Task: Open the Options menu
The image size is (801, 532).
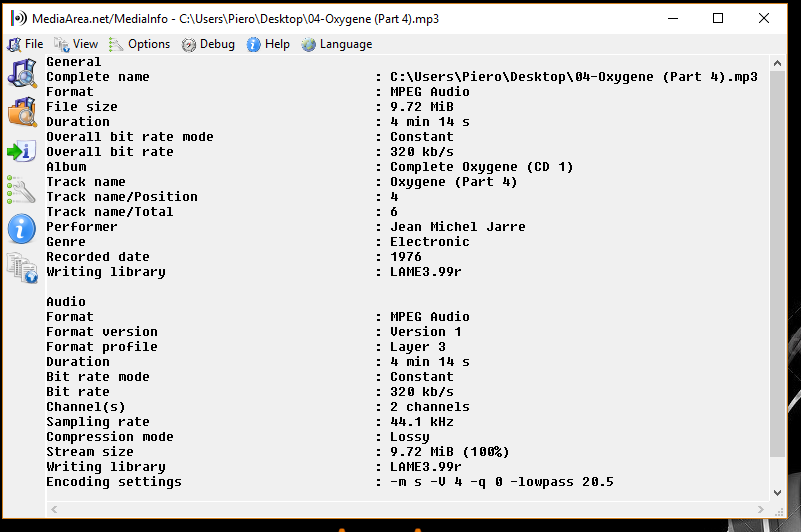Action: coord(139,44)
